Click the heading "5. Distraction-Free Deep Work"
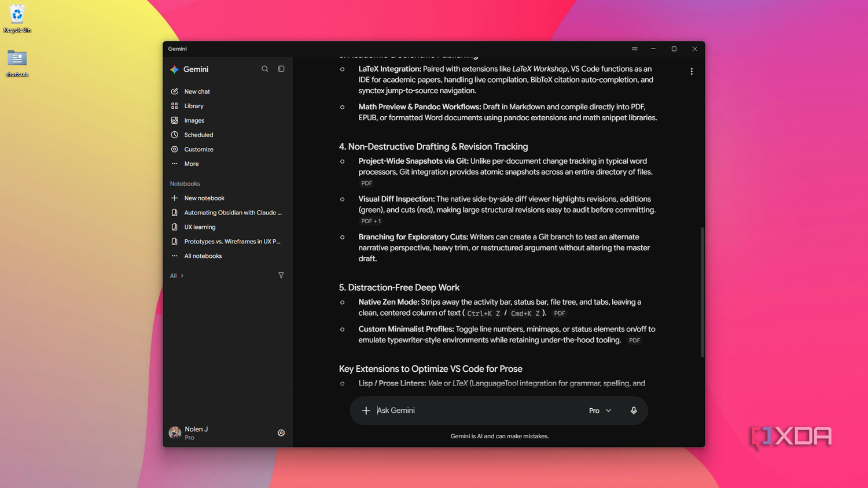The height and width of the screenshot is (488, 868). pos(399,287)
